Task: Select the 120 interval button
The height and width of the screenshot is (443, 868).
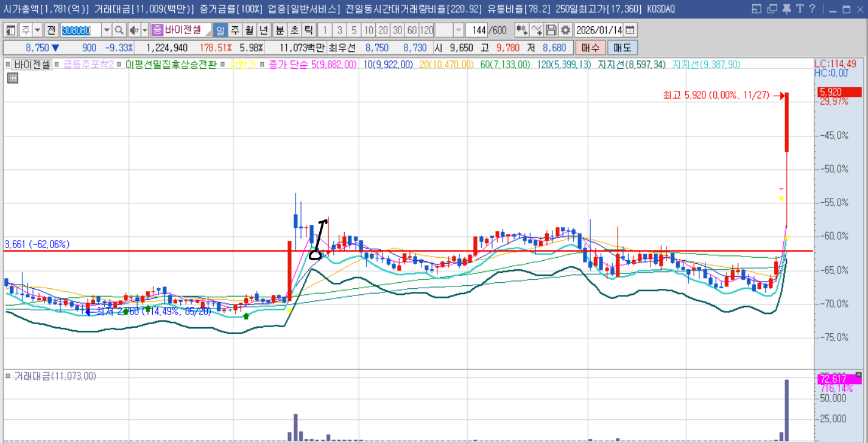Action: pyautogui.click(x=427, y=30)
